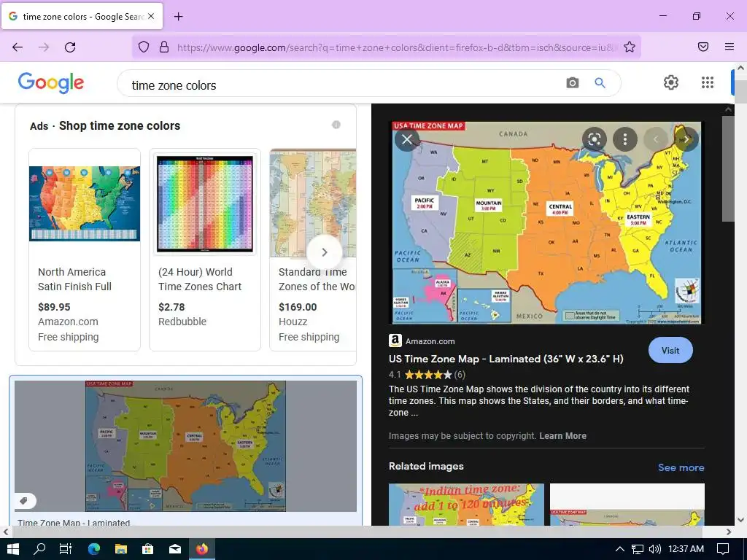The image size is (747, 560).
Task: Go to previous image in preview
Action: point(656,139)
